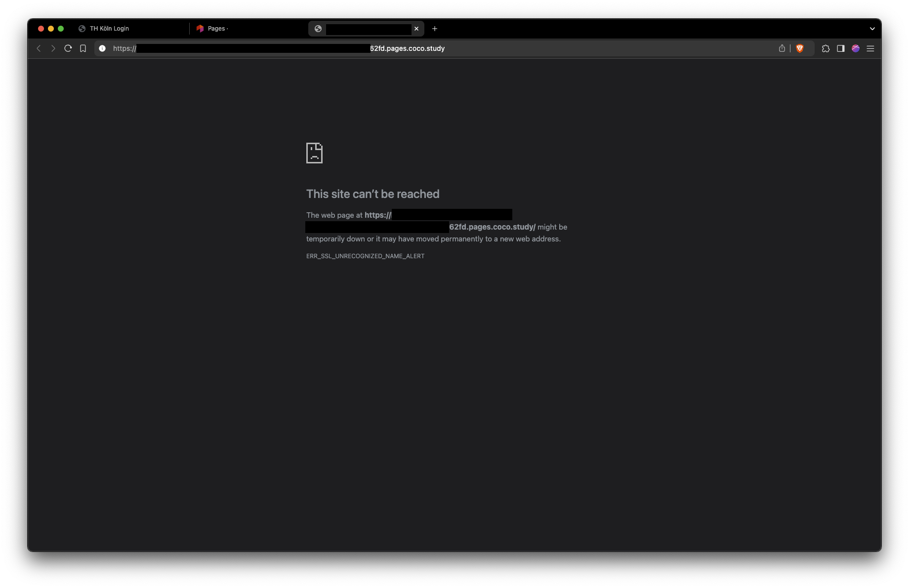Share this page via the share icon
Image resolution: width=909 pixels, height=588 pixels.
782,48
